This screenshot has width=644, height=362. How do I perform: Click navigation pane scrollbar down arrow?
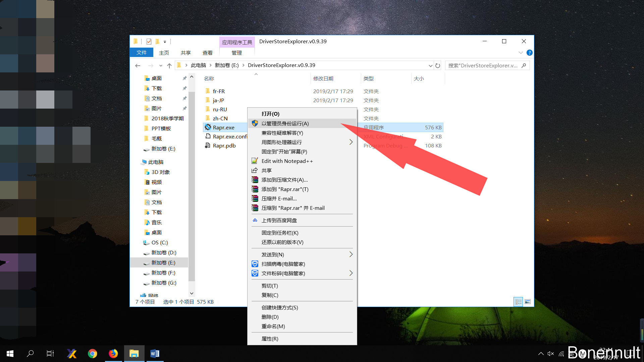click(x=192, y=293)
